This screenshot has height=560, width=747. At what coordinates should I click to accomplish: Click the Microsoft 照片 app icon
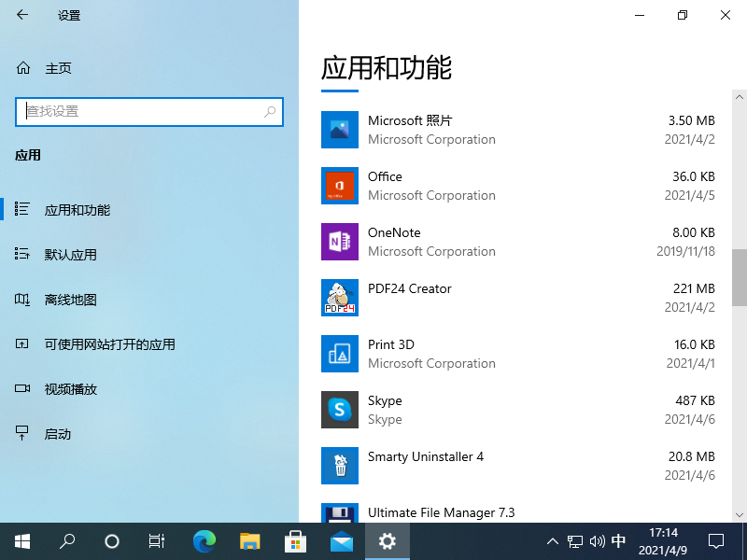click(x=340, y=130)
